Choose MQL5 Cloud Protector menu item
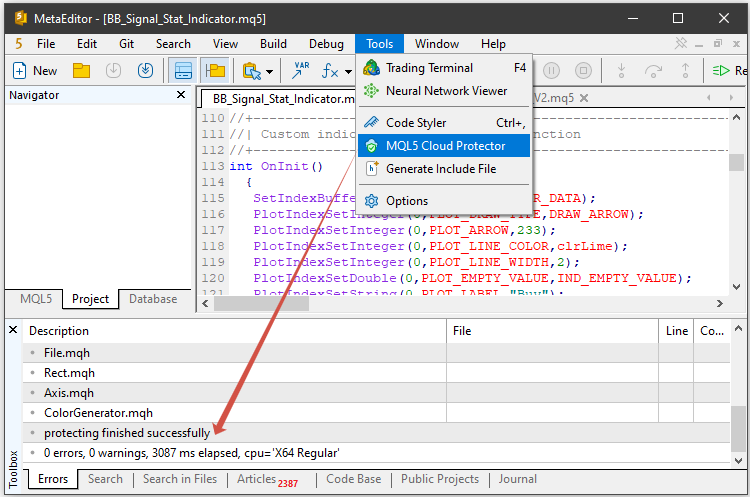Image resolution: width=750 pixels, height=497 pixels. tap(444, 146)
